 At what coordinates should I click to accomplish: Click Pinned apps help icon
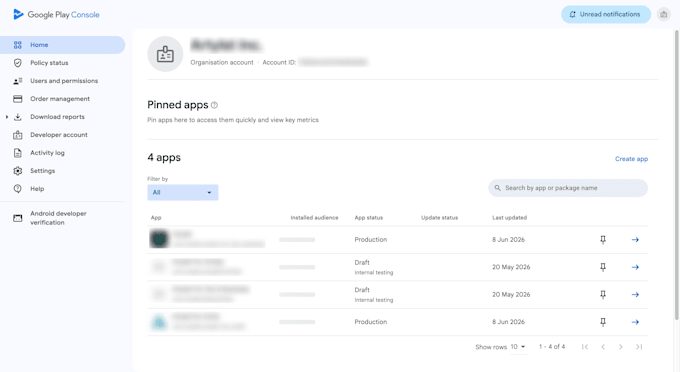click(x=214, y=105)
